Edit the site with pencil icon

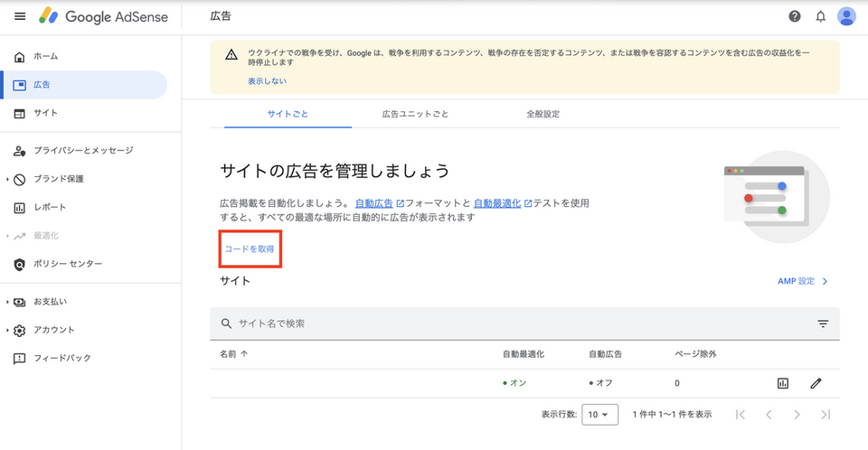coord(816,383)
